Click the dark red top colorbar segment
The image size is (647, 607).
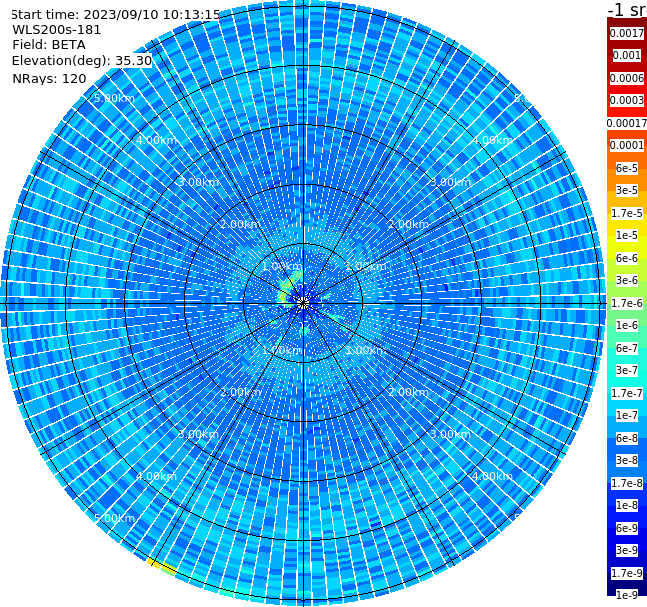pos(627,24)
